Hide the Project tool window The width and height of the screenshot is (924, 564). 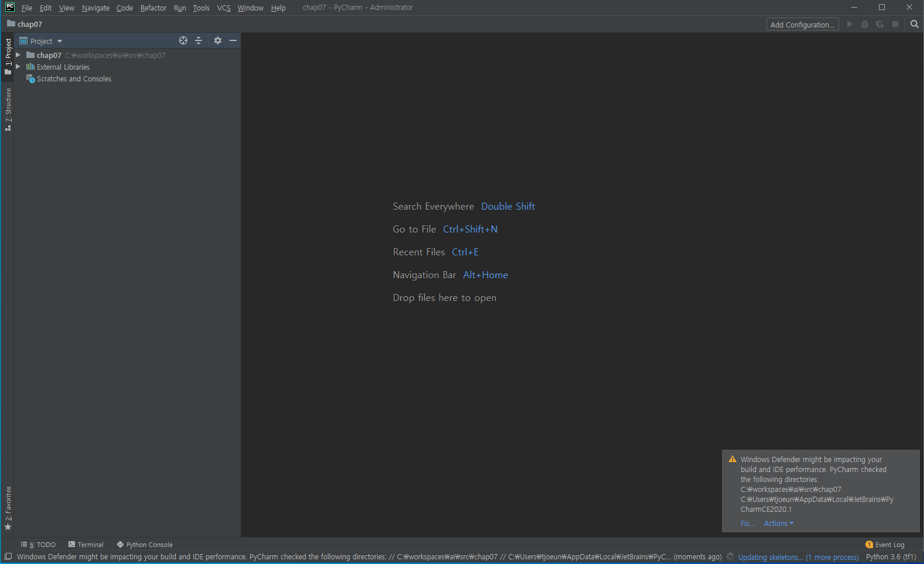[x=233, y=40]
